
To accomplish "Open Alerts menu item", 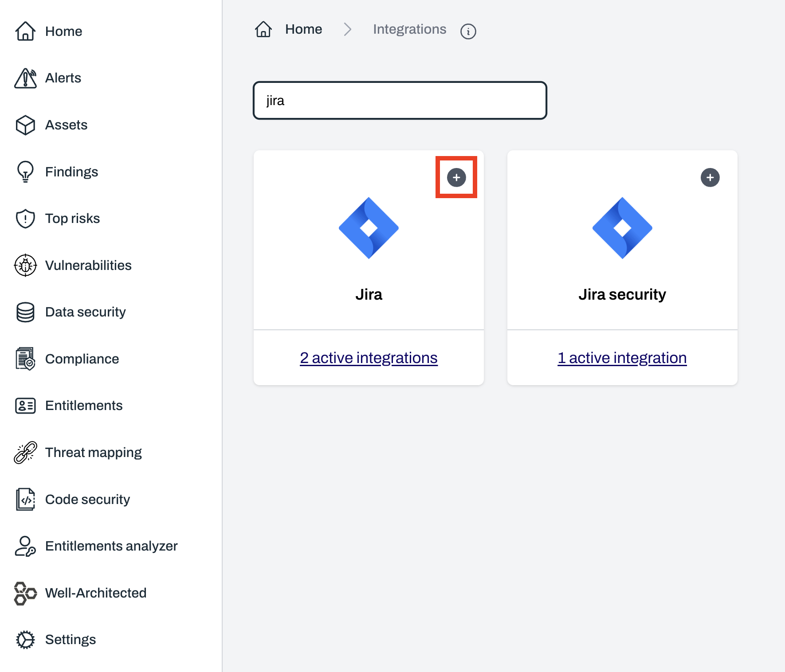I will click(x=63, y=78).
